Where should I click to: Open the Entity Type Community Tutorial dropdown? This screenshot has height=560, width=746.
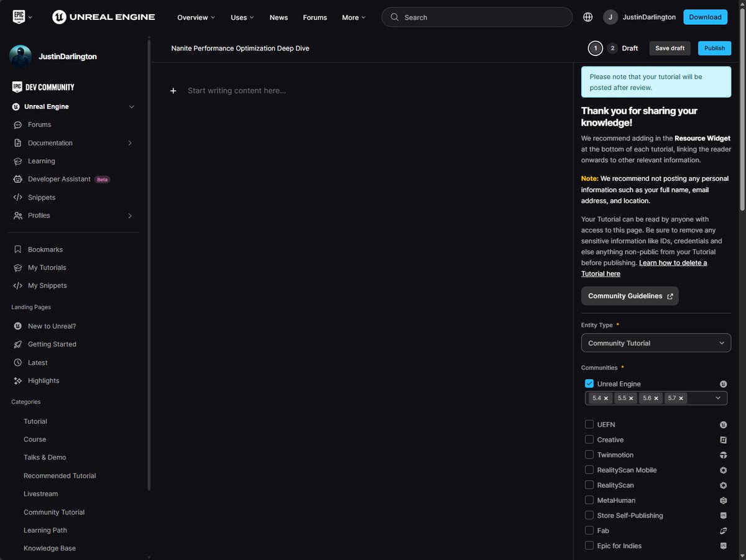click(656, 343)
